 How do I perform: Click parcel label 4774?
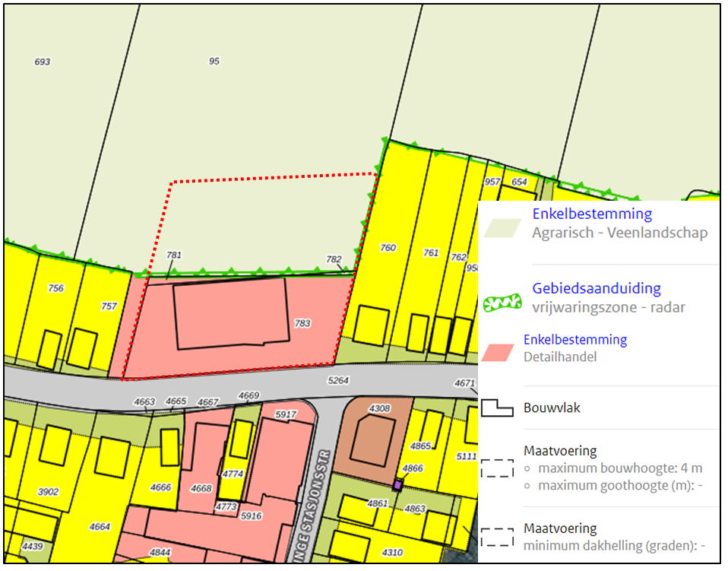[x=233, y=474]
